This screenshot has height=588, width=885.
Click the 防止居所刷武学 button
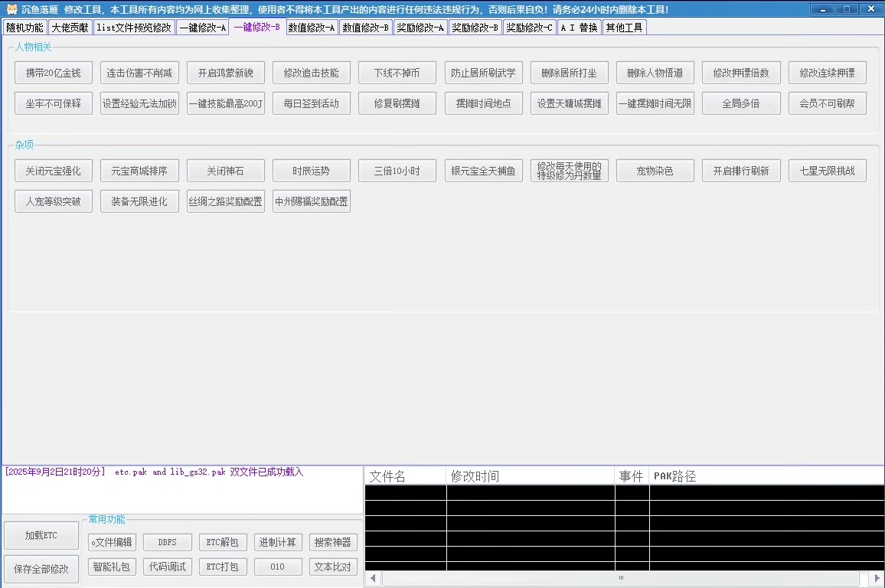click(x=484, y=73)
